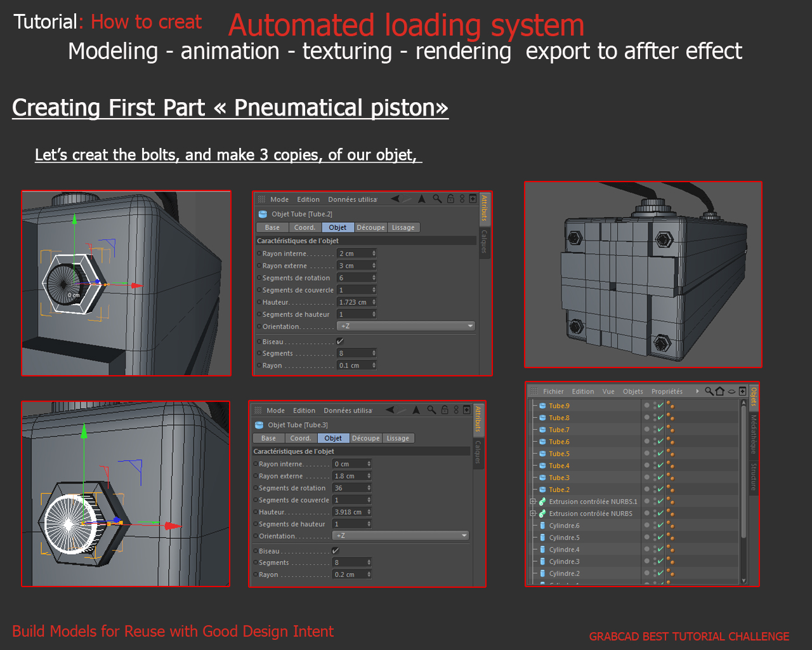Click the lock icon in the Attributes panel
The height and width of the screenshot is (650, 812).
point(450,199)
